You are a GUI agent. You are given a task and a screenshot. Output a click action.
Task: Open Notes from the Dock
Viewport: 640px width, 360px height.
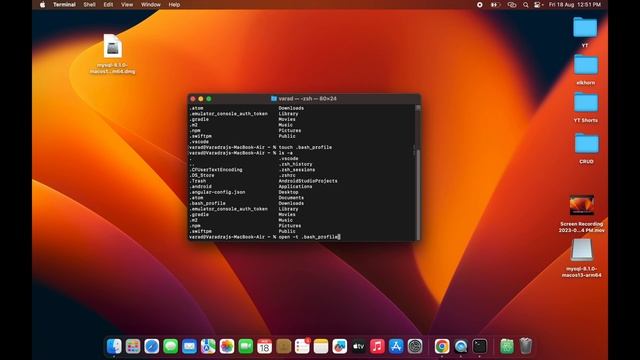(x=321, y=346)
